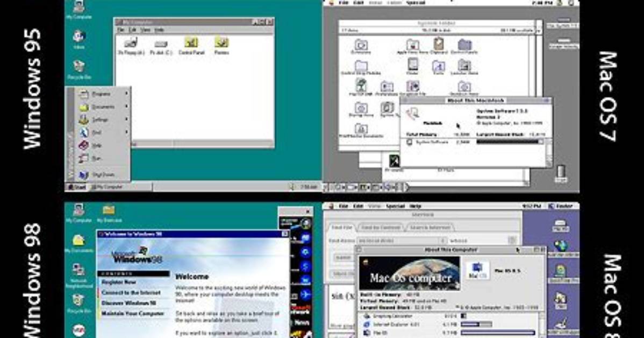Screen dimensions: 644x338
Task: Click News channel in channel bar
Action: click(x=301, y=323)
